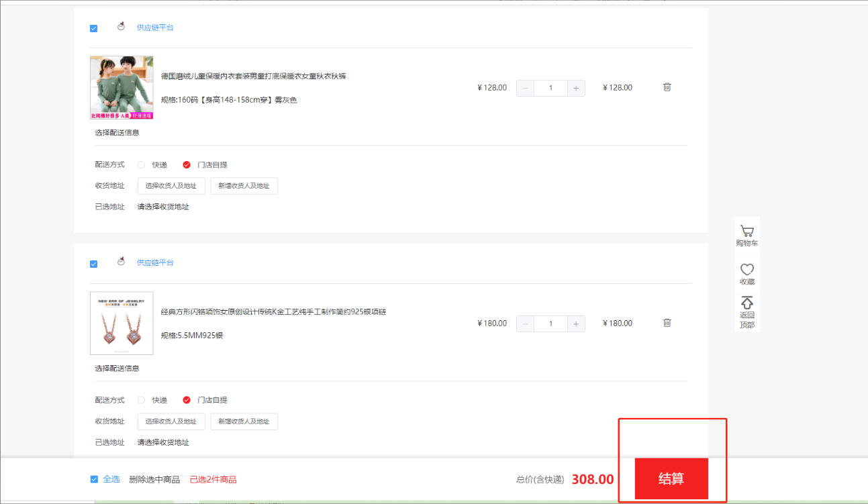Increase quantity of the thermal underwear set
The image size is (868, 504).
pos(576,88)
